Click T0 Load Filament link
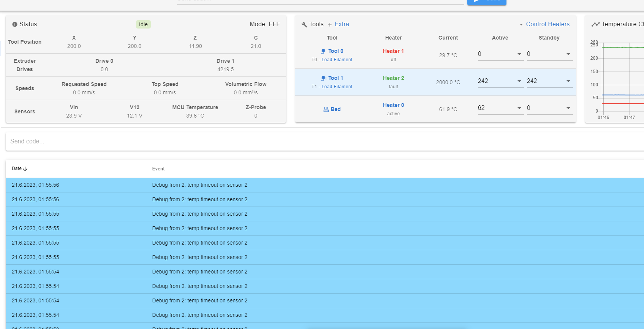Screen dimensions: 644x329 pyautogui.click(x=337, y=60)
